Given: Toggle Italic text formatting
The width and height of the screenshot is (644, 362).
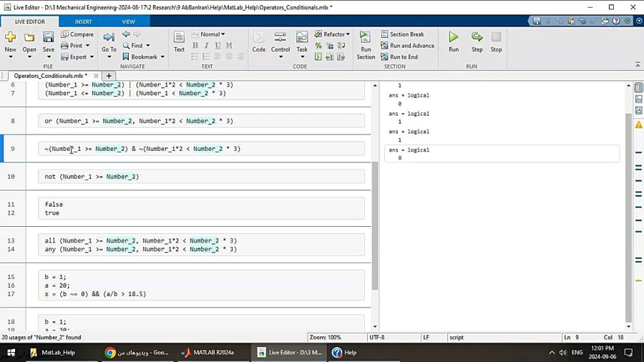Looking at the screenshot, I should pos(207,46).
